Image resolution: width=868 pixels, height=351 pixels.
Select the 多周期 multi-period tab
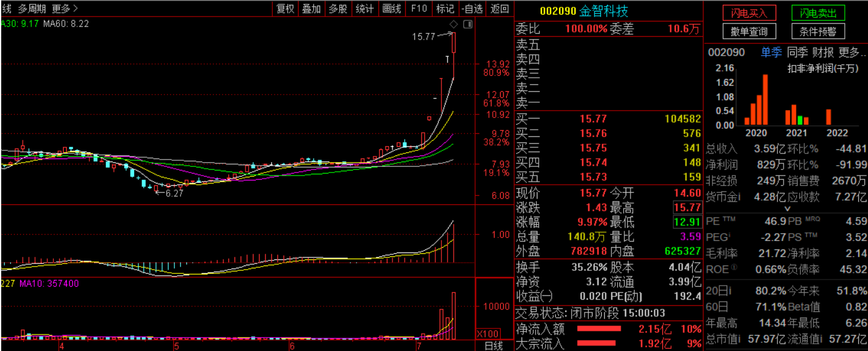pos(31,9)
